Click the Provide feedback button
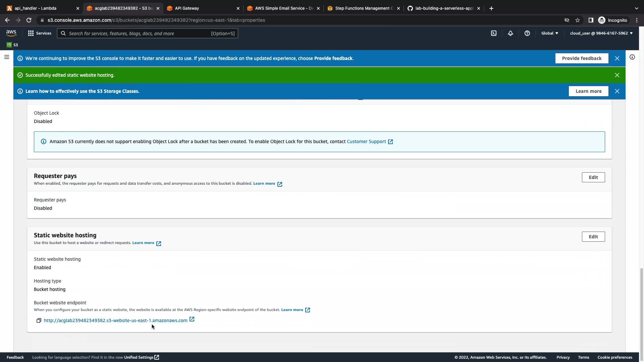 pyautogui.click(x=582, y=58)
